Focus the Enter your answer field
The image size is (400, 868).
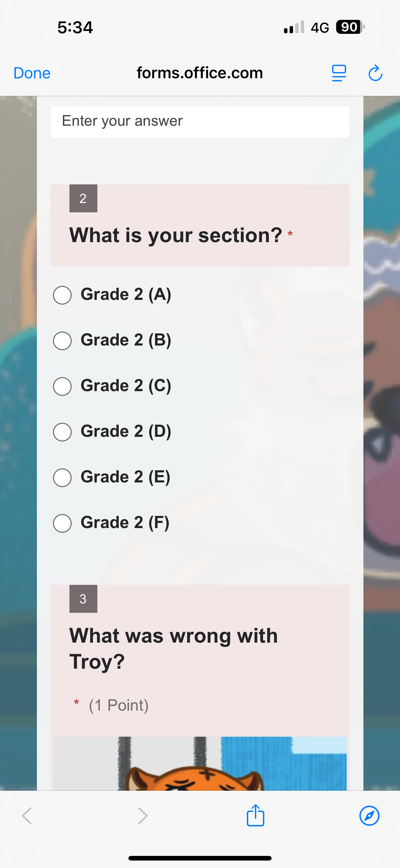point(200,122)
